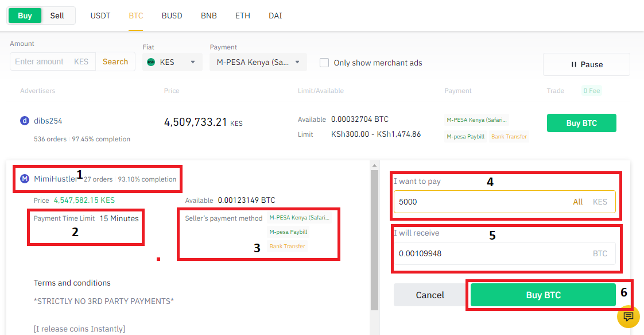Click All in the pay field

tap(578, 202)
